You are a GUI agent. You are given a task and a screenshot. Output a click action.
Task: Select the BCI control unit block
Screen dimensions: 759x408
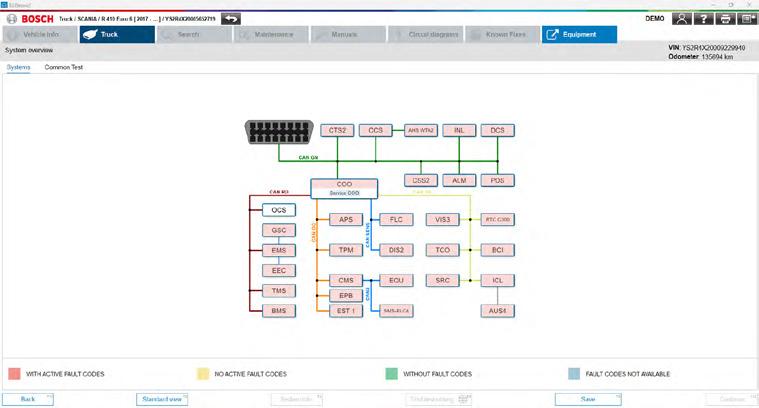[498, 250]
